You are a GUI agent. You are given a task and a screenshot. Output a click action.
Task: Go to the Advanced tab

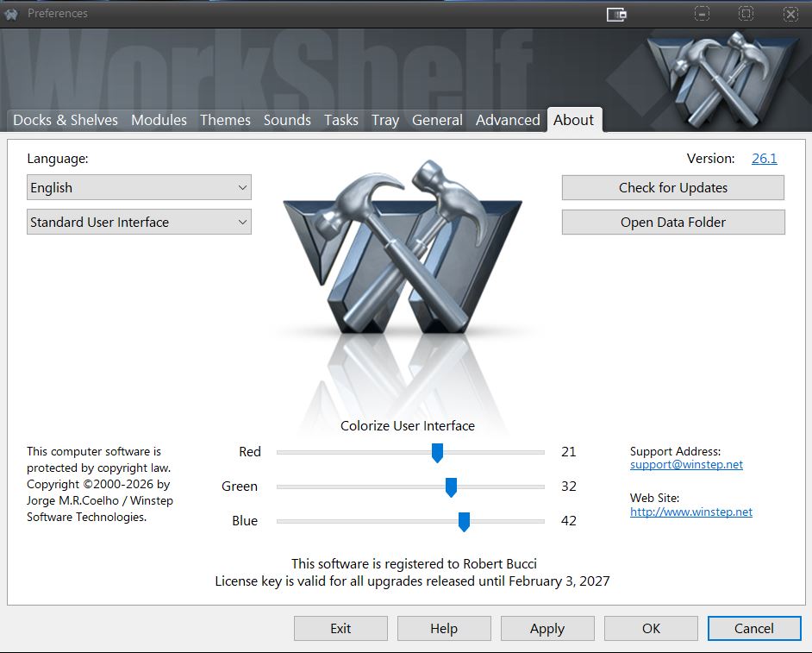pyautogui.click(x=508, y=120)
